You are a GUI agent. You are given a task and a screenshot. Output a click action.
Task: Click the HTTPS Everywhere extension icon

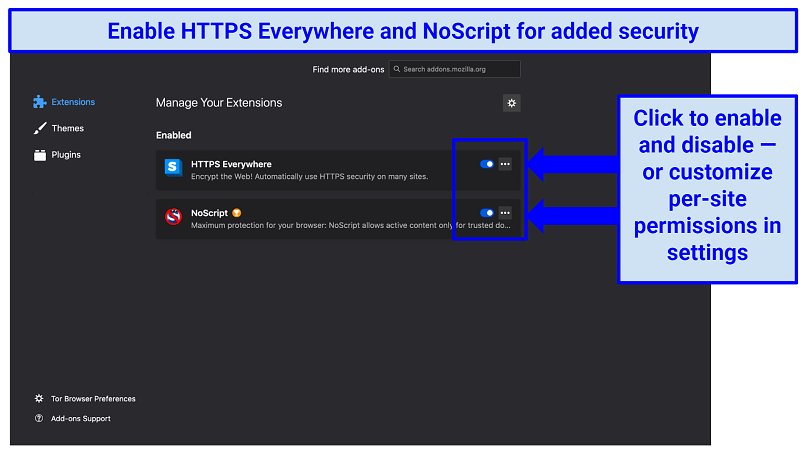(173, 168)
